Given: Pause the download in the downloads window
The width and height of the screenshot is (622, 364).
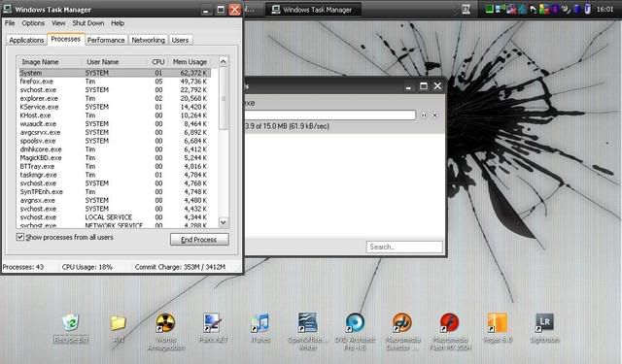Looking at the screenshot, I should [x=424, y=116].
